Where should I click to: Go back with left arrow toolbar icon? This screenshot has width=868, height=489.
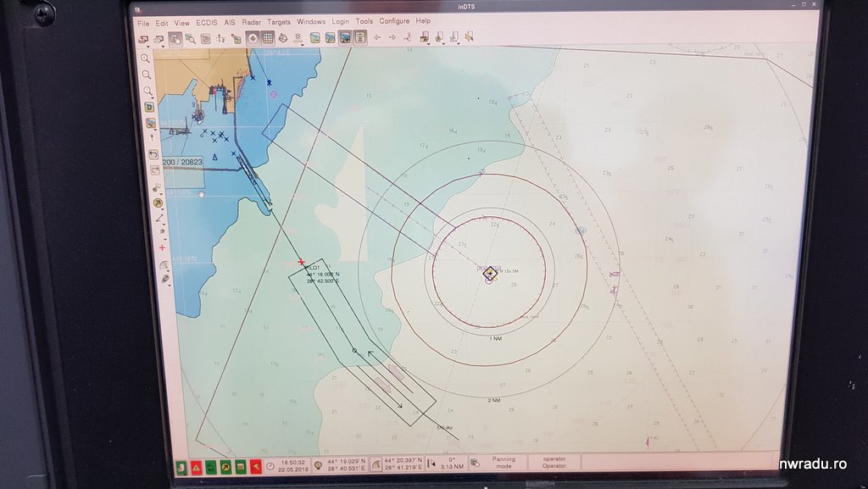[x=377, y=37]
